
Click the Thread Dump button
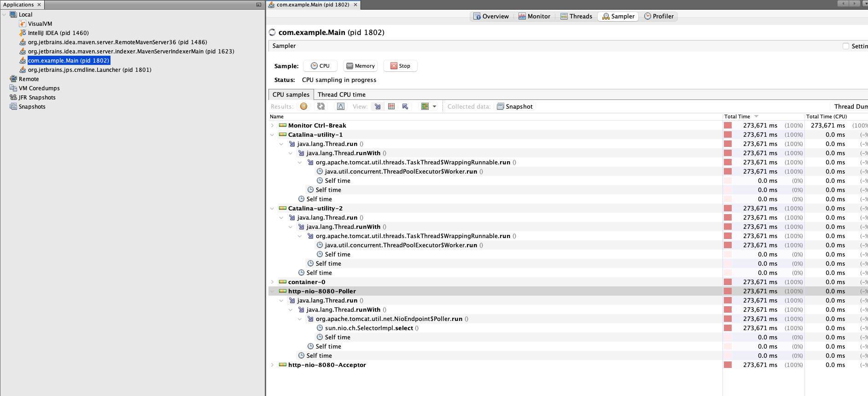851,106
